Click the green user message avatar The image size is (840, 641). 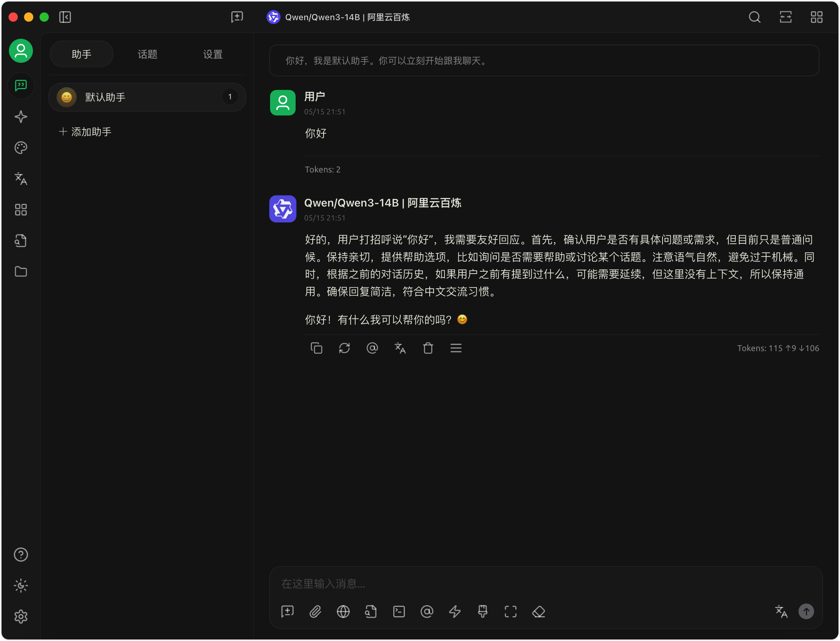point(283,103)
